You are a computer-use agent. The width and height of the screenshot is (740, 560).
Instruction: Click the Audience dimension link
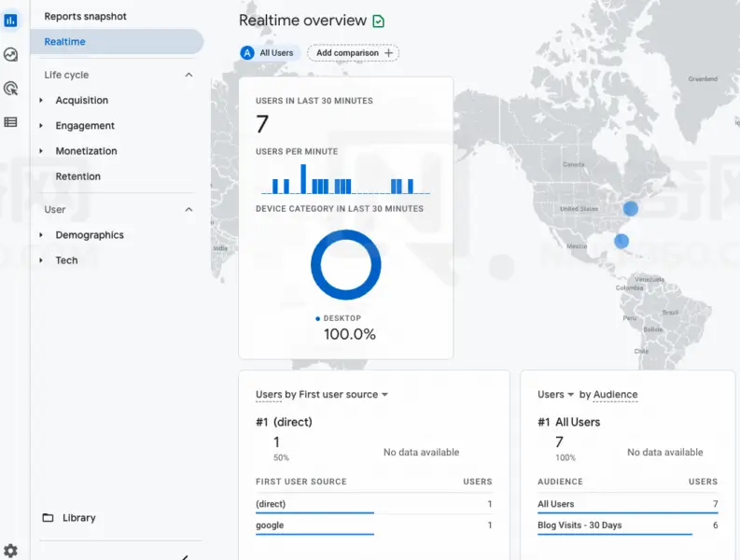coord(615,394)
